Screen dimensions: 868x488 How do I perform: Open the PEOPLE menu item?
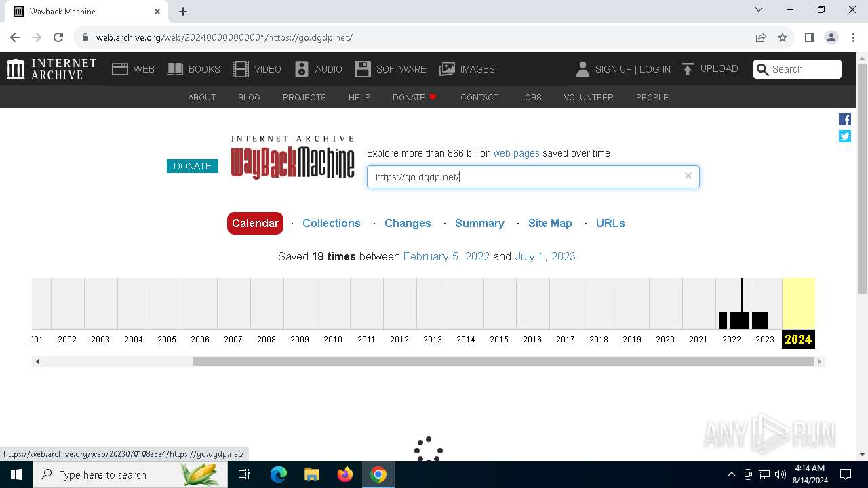652,97
